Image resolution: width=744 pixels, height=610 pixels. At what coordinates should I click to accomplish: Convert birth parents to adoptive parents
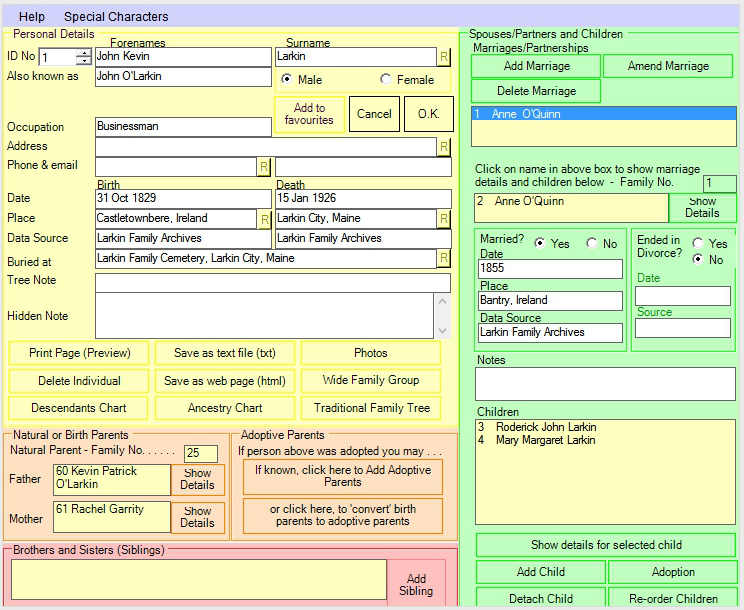click(x=343, y=515)
